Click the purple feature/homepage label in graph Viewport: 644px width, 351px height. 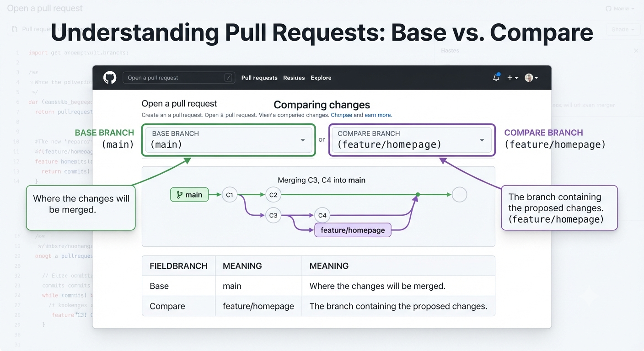pos(353,230)
